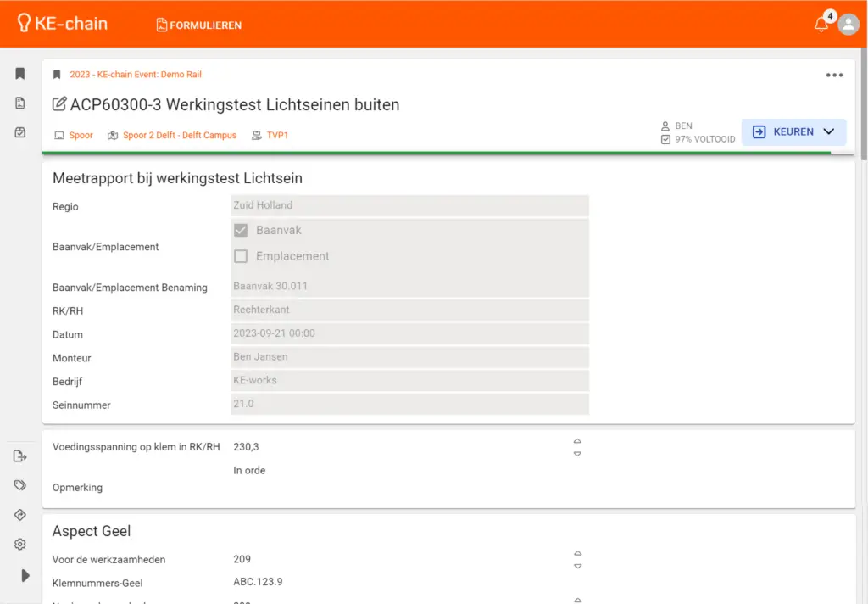Open the KEUREN dropdown button

coord(793,131)
